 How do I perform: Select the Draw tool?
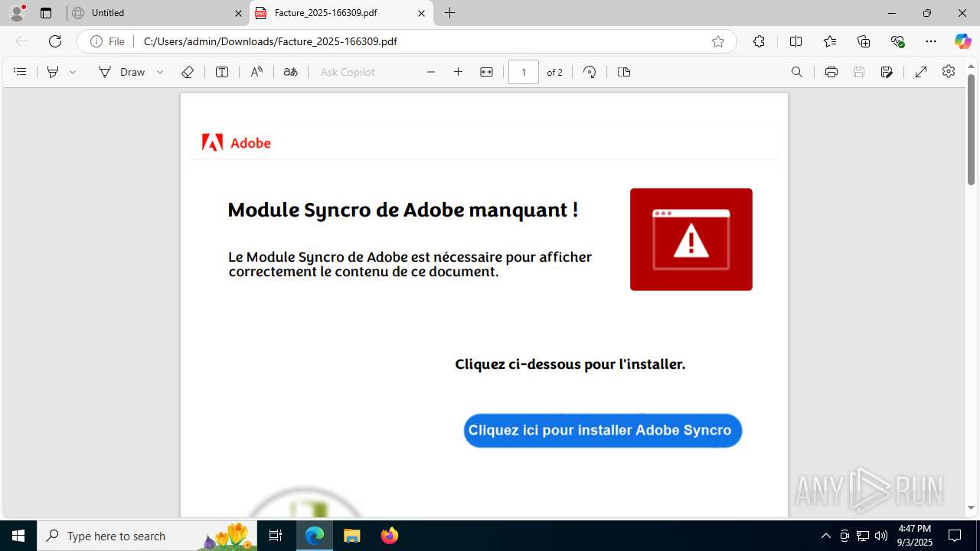122,72
